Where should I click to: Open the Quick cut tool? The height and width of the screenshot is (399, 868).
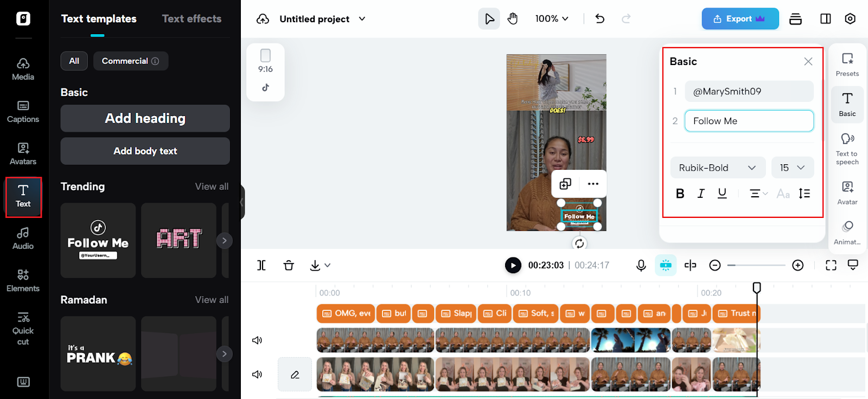(23, 329)
